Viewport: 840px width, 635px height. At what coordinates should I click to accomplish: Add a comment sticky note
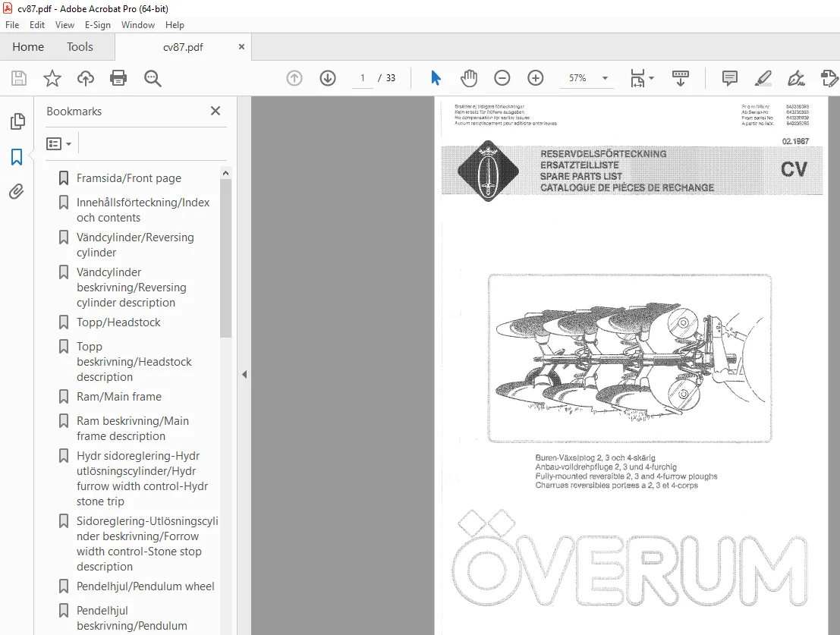coord(730,78)
